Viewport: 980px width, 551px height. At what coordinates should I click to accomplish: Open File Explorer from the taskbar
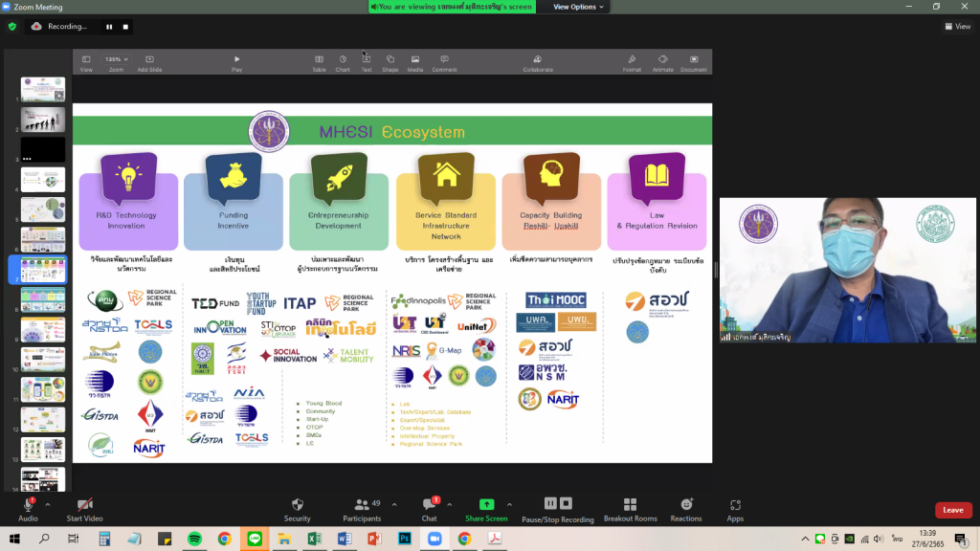pyautogui.click(x=284, y=539)
